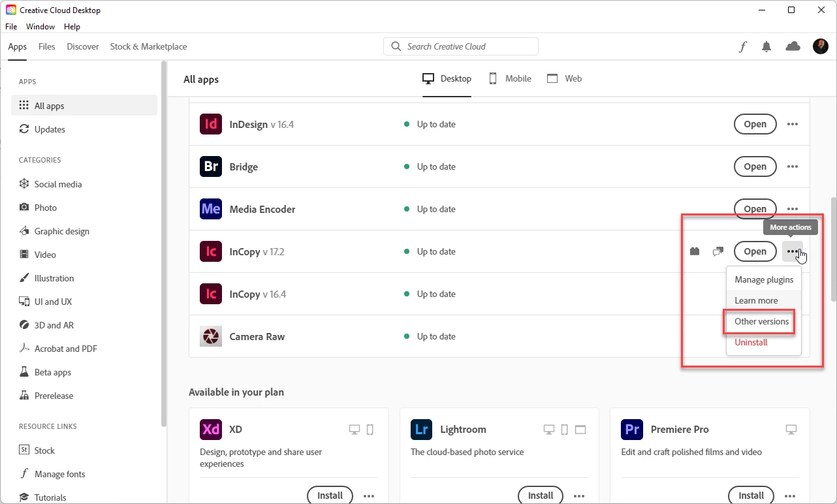Click the Premiere Pro app icon
837x504 pixels.
coord(632,430)
